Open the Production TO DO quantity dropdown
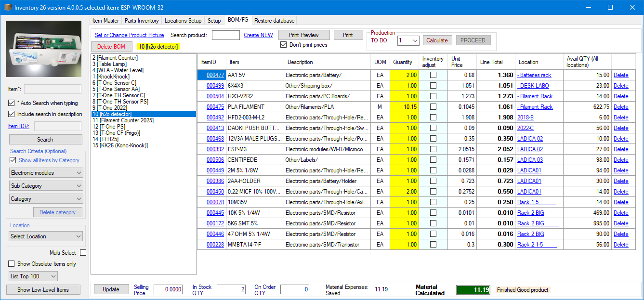644x300 pixels. [x=408, y=40]
